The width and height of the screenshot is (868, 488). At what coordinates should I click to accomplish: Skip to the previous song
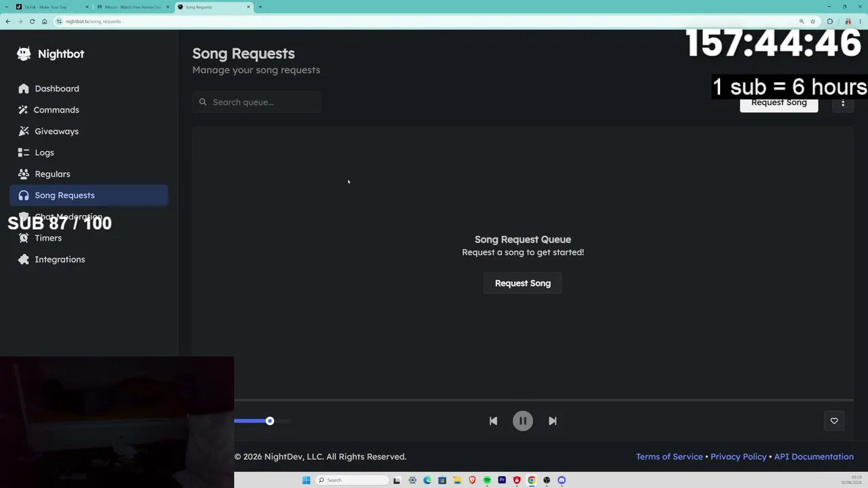coord(493,421)
